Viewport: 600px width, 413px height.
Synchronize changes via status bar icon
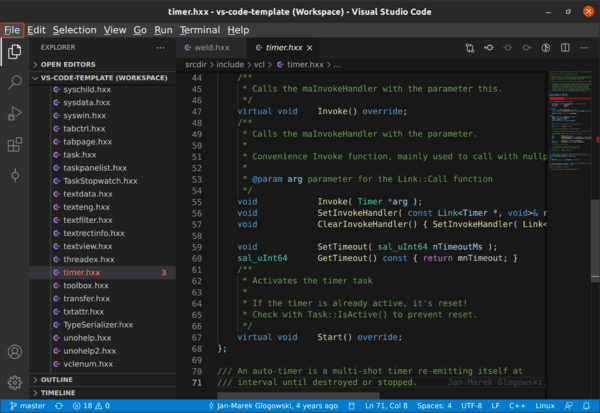(59, 406)
